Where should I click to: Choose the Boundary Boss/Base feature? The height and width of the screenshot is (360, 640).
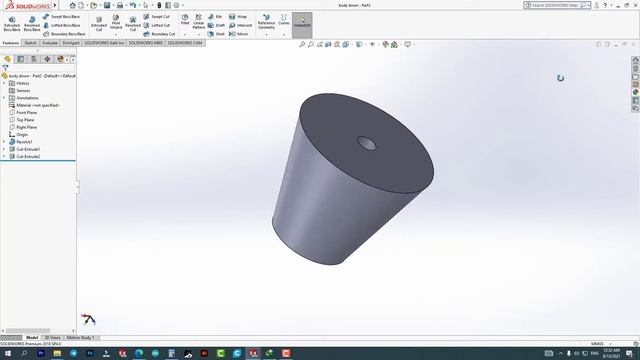tap(64, 34)
